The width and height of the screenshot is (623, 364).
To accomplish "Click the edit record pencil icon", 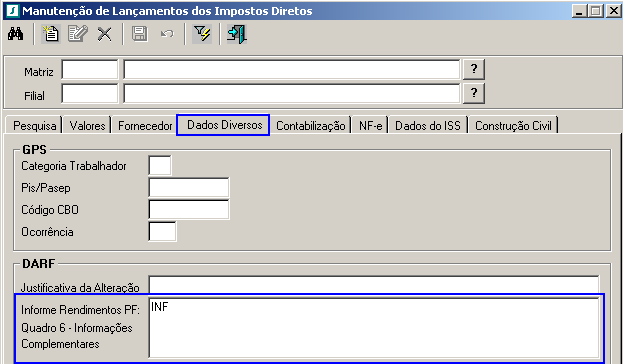I will [77, 34].
